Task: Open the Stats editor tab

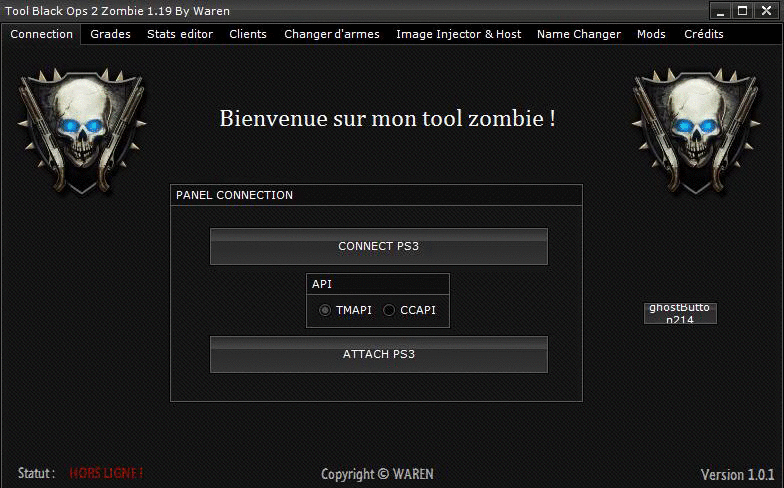Action: coord(180,34)
